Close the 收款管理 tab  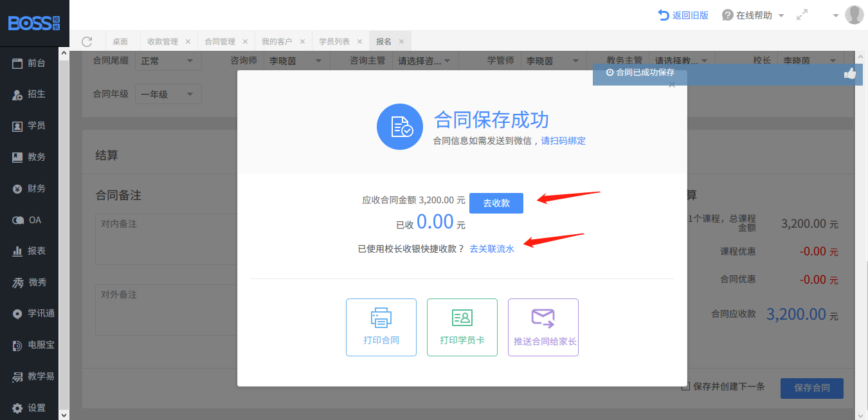point(188,41)
